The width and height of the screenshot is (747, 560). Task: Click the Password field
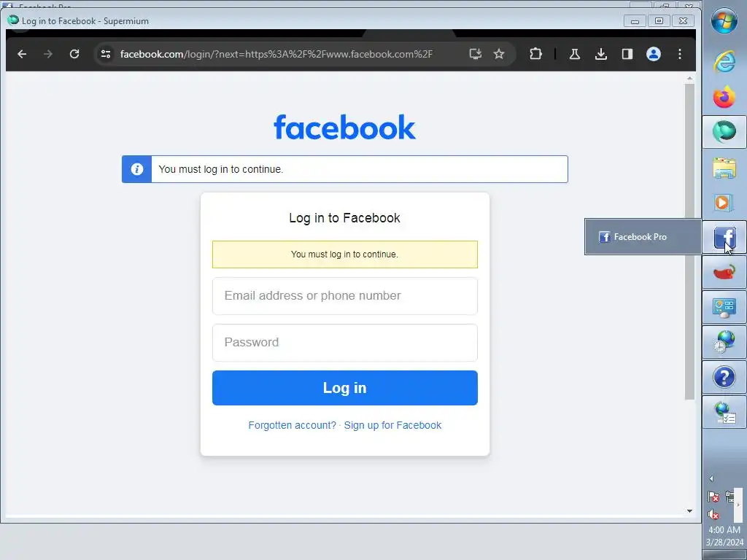(x=345, y=343)
